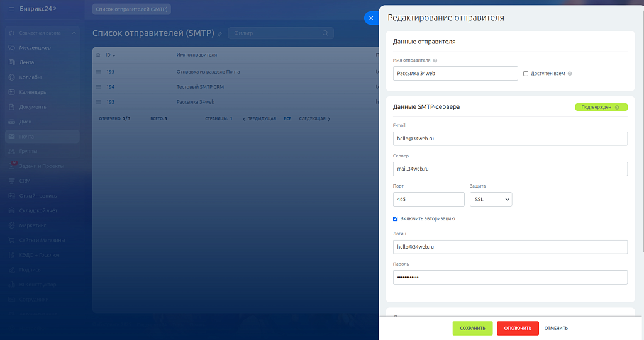The height and width of the screenshot is (340, 644).
Task: Click the red 'Отключить' button
Action: tap(518, 328)
